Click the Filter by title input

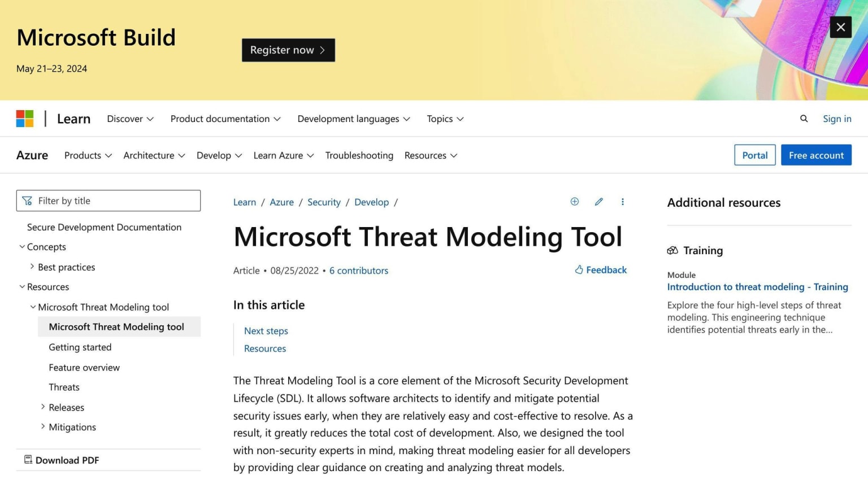(108, 201)
